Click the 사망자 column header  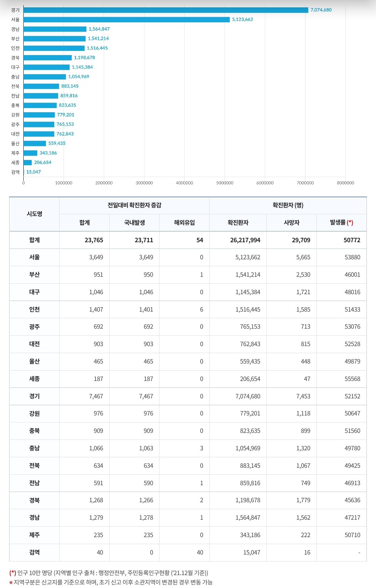point(291,222)
